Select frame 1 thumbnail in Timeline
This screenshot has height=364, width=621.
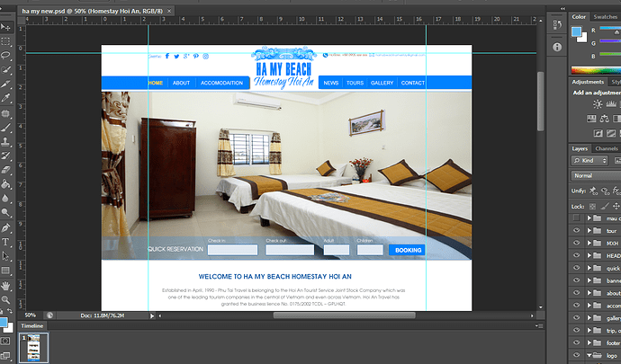tap(34, 348)
